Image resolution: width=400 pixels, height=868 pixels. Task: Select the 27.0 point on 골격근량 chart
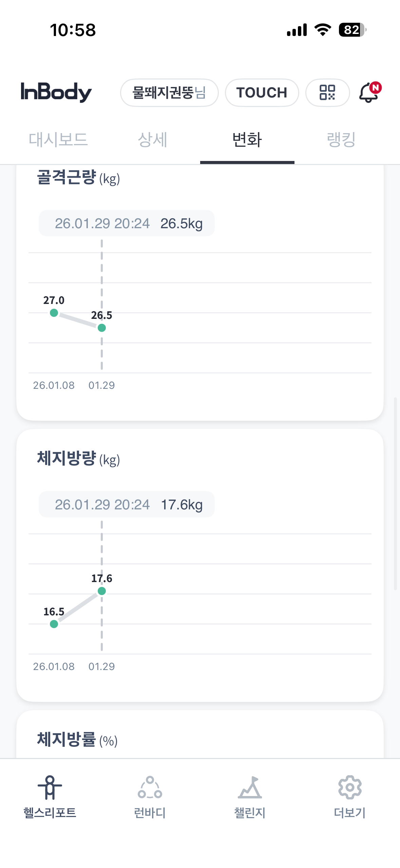pos(54,313)
